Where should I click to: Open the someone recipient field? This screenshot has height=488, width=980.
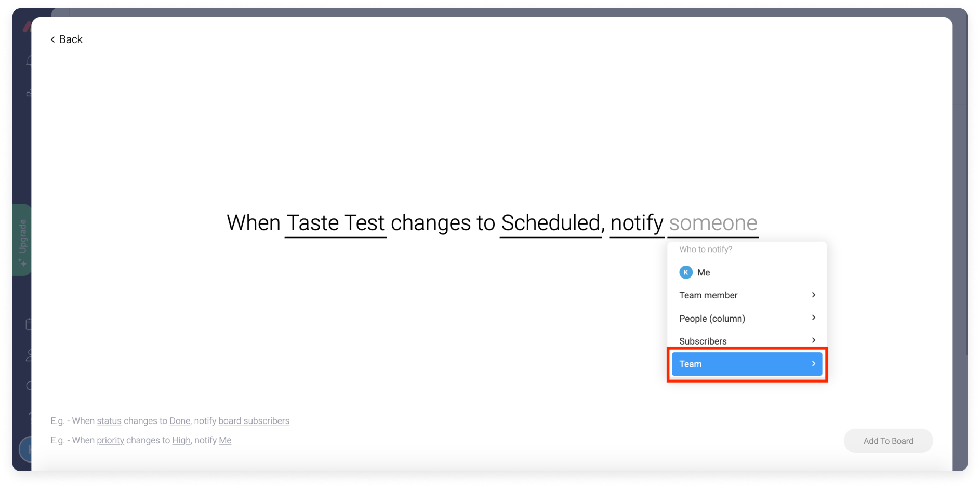713,223
